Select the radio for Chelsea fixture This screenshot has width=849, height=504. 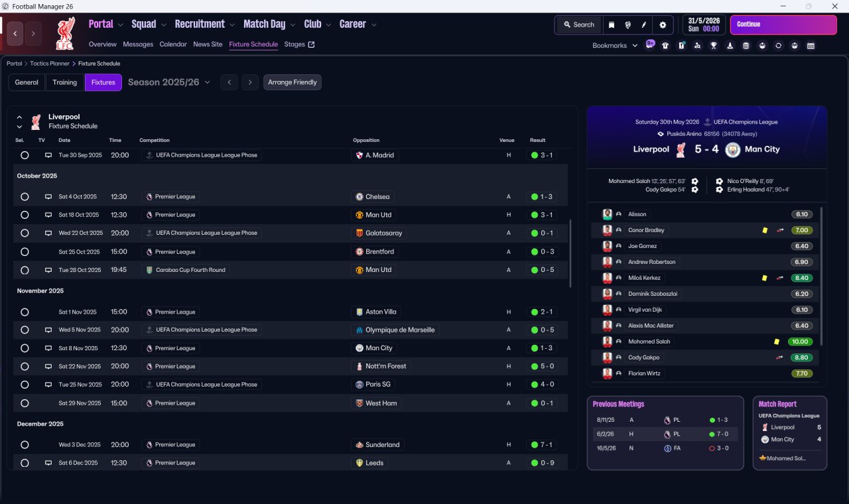pos(25,197)
